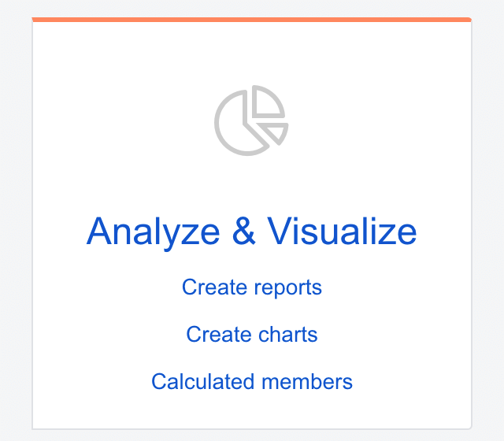Open the Analyze & Visualize heading link
Image resolution: width=504 pixels, height=441 pixels.
pyautogui.click(x=252, y=232)
